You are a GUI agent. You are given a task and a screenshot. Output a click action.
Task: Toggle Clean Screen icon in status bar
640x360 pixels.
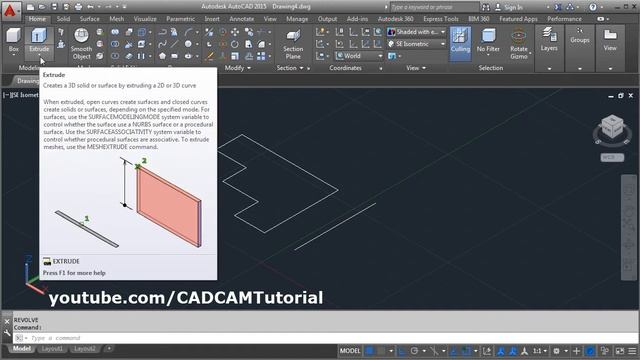pyautogui.click(x=620, y=351)
